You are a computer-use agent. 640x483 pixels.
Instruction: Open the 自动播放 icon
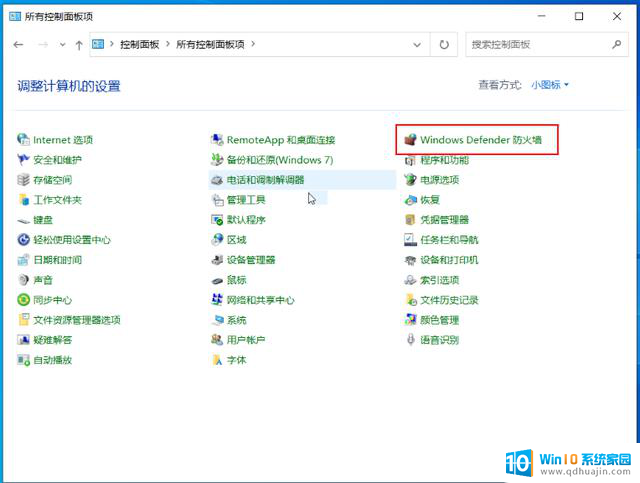[23, 360]
